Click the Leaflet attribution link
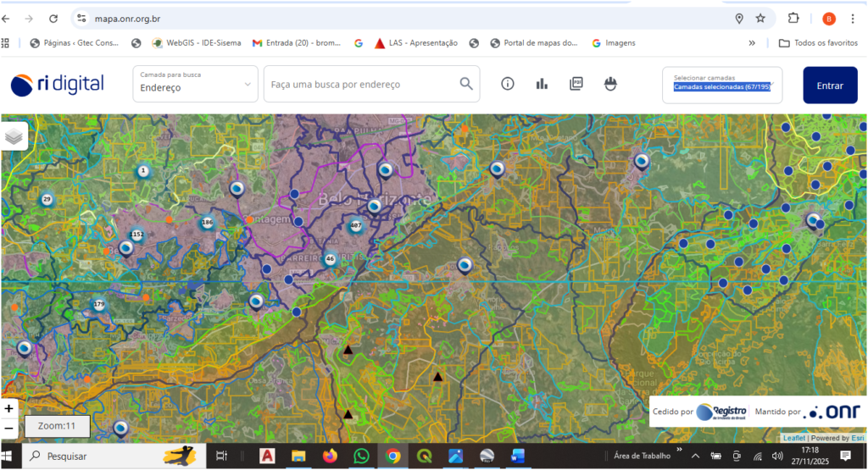The width and height of the screenshot is (868, 470). 794,438
